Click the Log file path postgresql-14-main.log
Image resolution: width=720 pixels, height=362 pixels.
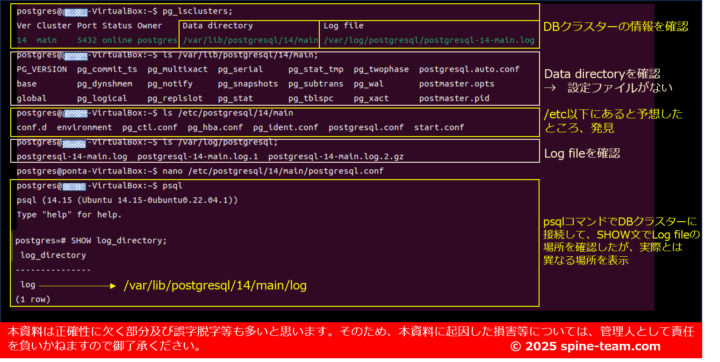click(x=429, y=40)
